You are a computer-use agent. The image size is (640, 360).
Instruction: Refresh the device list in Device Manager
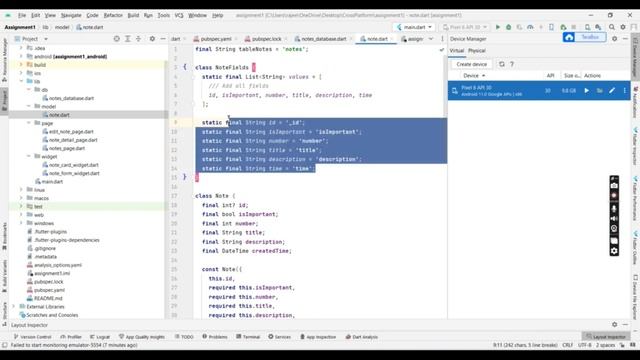[x=502, y=64]
